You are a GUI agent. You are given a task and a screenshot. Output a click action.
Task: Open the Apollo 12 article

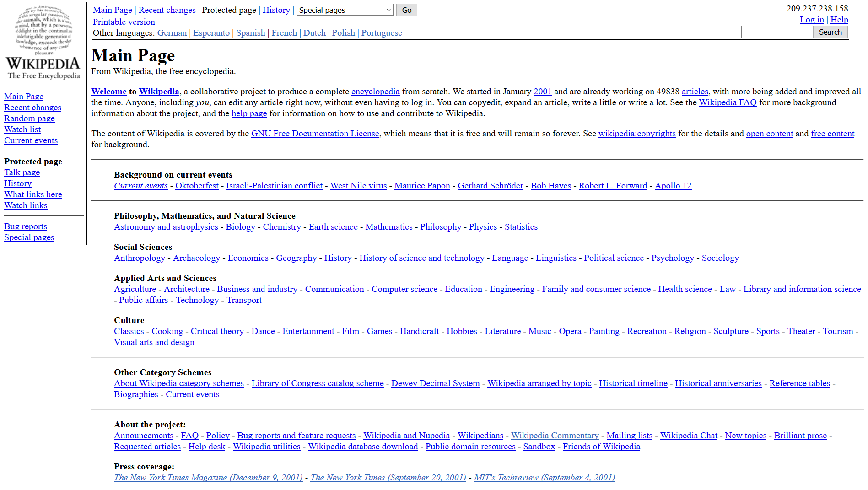tap(673, 186)
